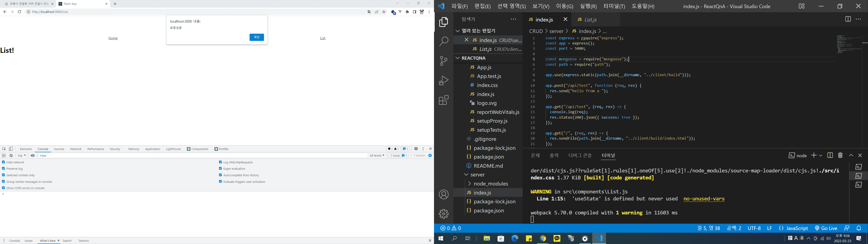Image resolution: width=868 pixels, height=244 pixels.
Task: Open the List.js editor tab
Action: click(590, 20)
